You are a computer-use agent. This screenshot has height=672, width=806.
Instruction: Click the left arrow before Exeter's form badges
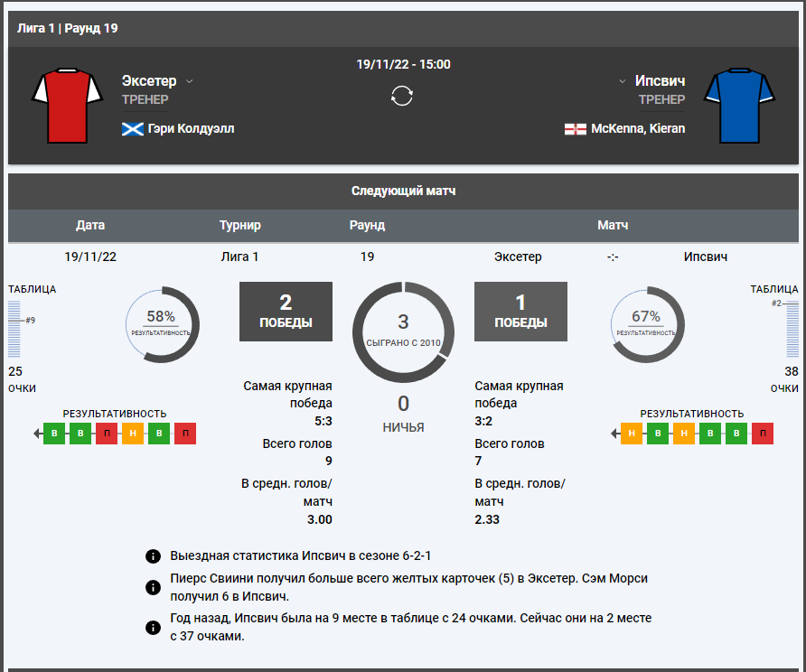(x=38, y=434)
